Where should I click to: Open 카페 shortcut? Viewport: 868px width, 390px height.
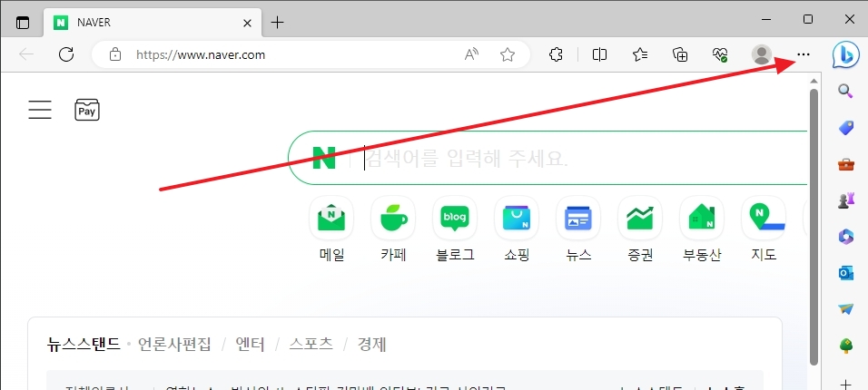(393, 230)
